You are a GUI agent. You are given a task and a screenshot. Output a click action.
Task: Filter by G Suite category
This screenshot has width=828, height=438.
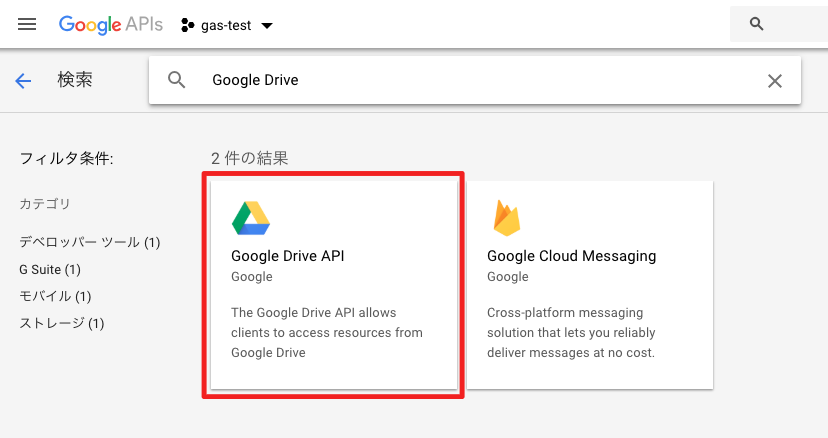(50, 269)
